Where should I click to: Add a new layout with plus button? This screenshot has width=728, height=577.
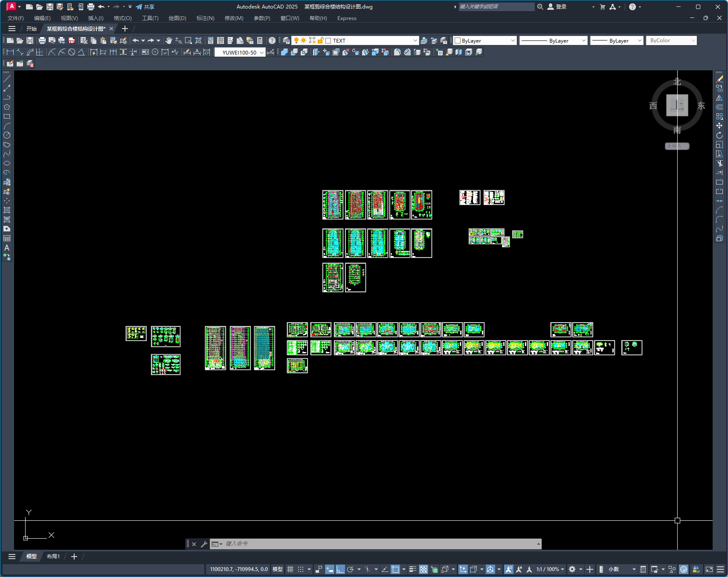click(74, 557)
